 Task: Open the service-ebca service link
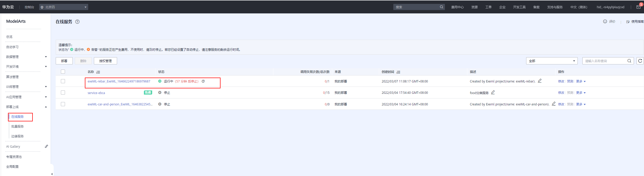pos(96,93)
